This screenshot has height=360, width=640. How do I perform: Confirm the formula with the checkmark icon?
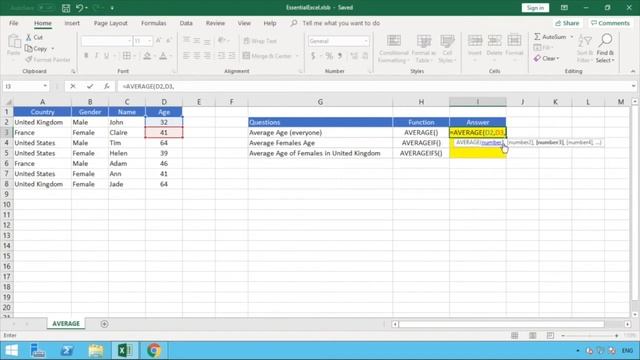90,86
